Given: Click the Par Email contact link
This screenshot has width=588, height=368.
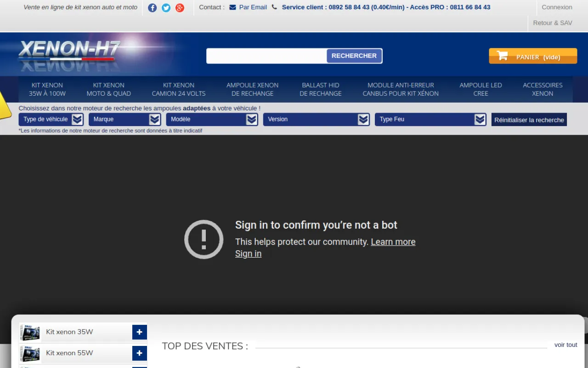Looking at the screenshot, I should (253, 7).
